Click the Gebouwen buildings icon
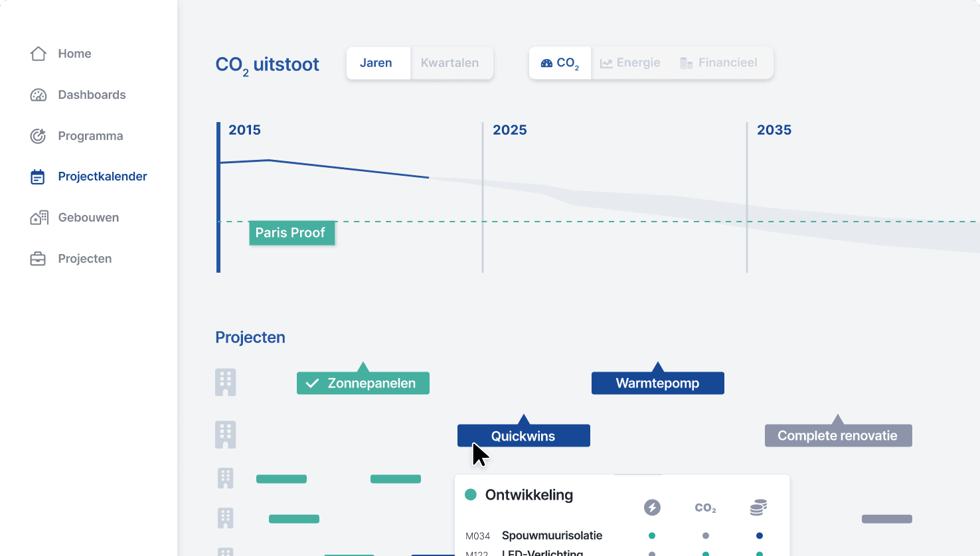 (x=39, y=218)
